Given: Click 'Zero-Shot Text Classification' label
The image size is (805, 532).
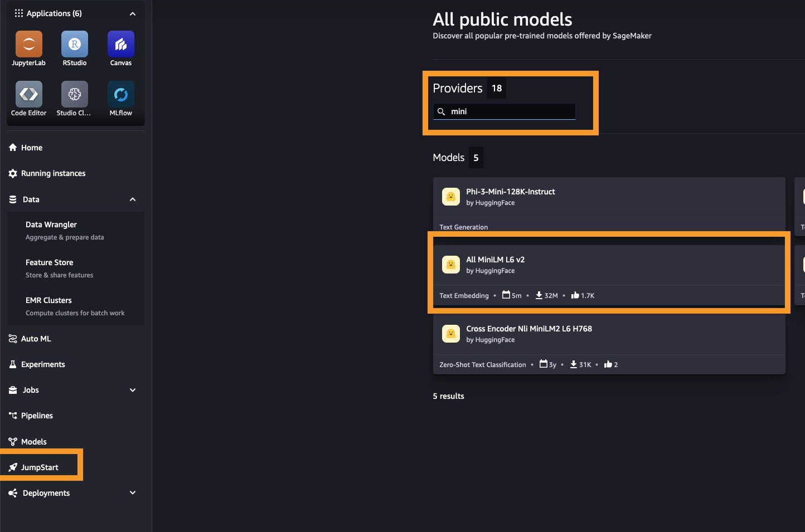Looking at the screenshot, I should (483, 365).
